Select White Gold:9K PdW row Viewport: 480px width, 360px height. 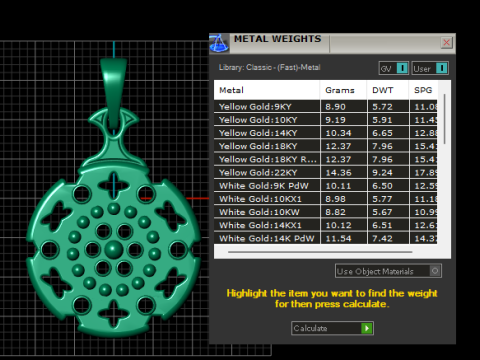326,186
